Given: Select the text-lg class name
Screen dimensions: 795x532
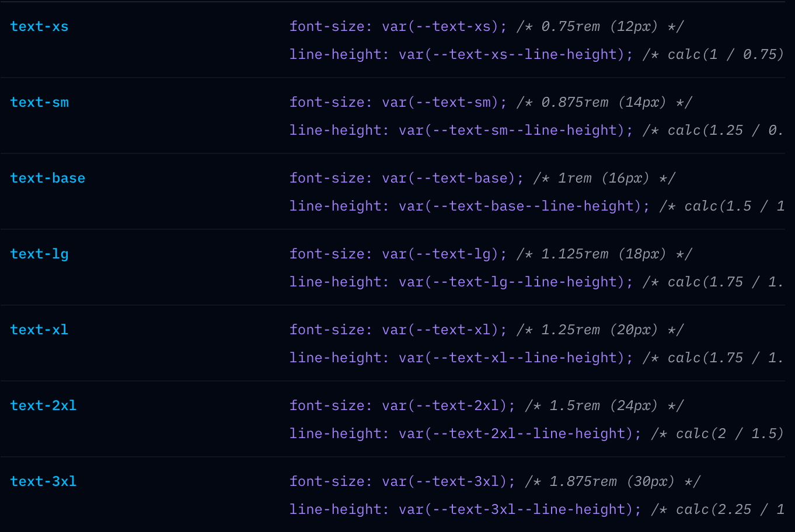Looking at the screenshot, I should tap(39, 254).
